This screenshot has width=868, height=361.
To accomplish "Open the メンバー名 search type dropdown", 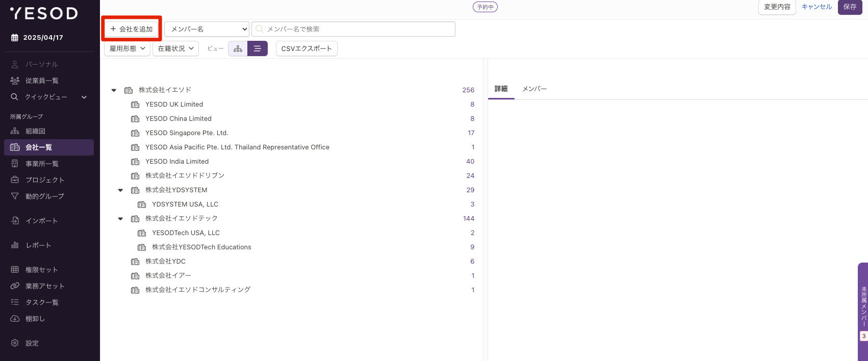I will 207,29.
